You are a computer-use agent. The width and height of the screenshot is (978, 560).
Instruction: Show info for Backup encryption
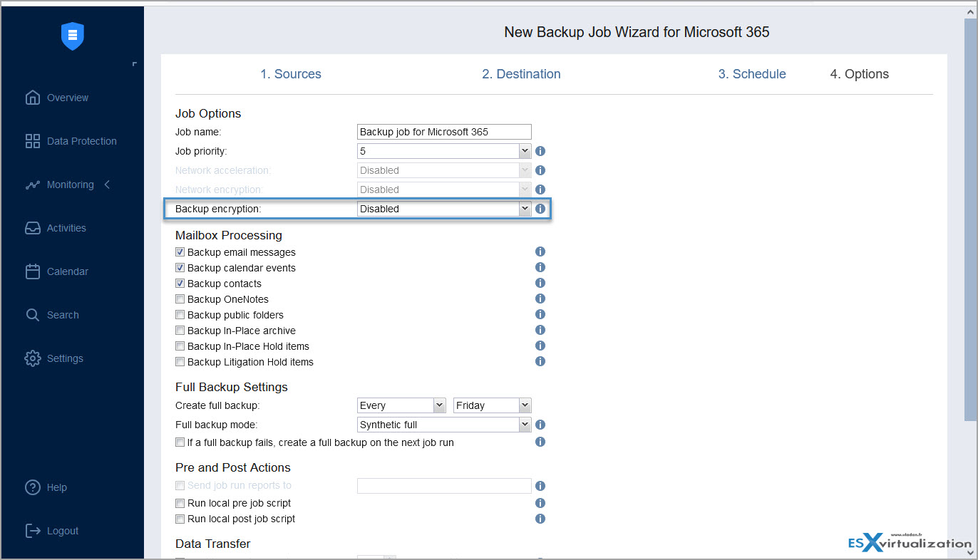pos(540,209)
